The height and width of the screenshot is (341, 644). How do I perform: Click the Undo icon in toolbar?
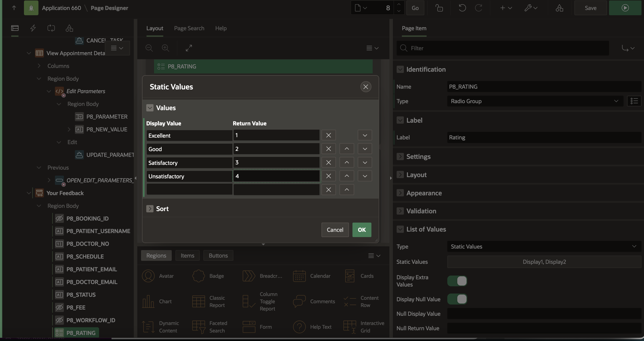click(x=462, y=8)
